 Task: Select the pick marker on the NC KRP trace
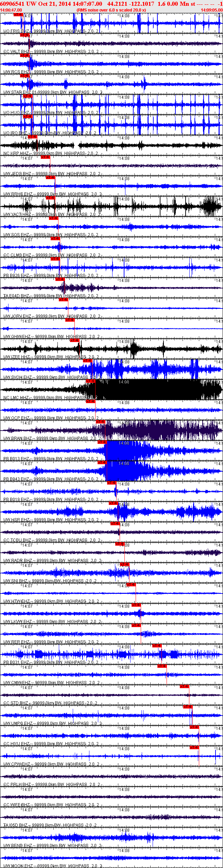(33, 137)
